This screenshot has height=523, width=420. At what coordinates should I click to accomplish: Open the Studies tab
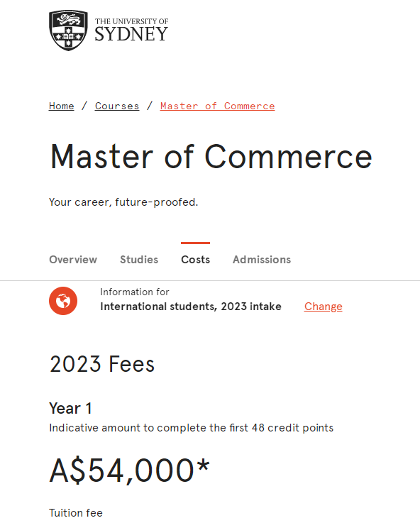click(x=139, y=260)
